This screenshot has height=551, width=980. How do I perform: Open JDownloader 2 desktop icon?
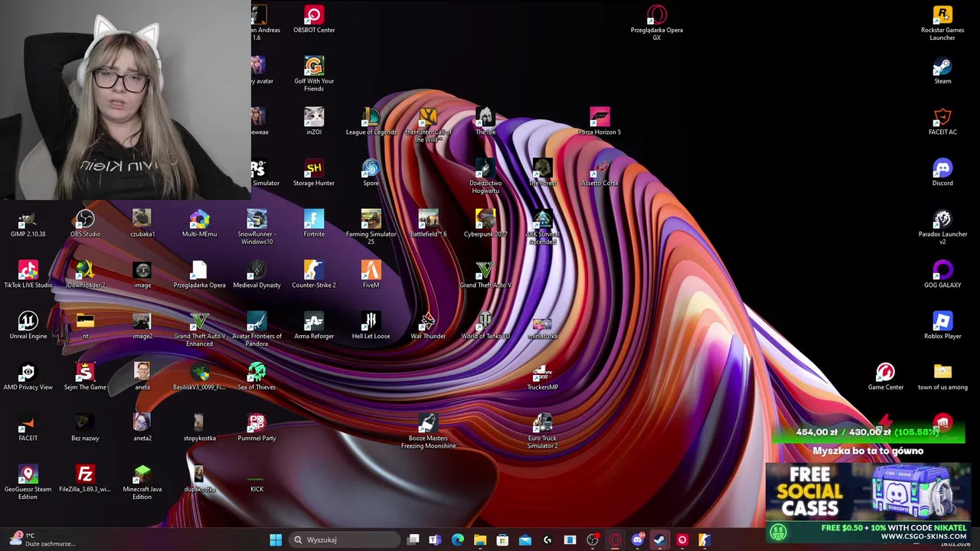(85, 275)
